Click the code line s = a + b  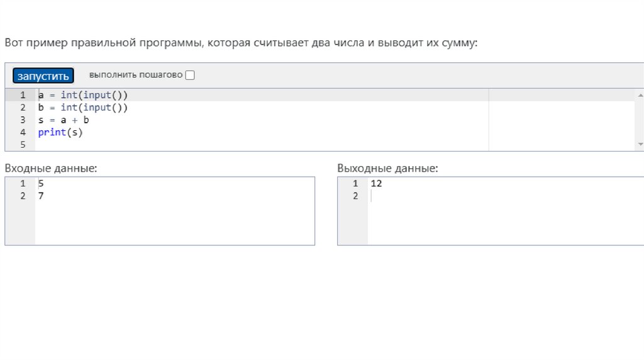coord(64,119)
